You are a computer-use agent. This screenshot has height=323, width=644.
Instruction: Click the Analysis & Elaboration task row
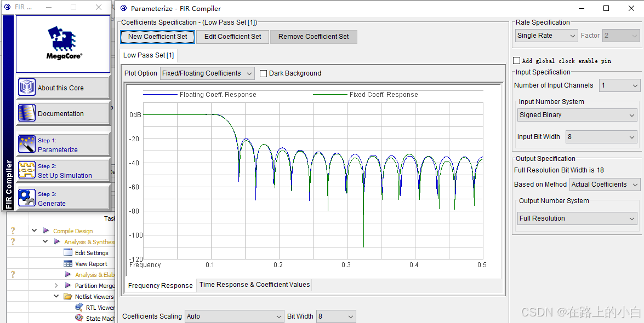pos(94,275)
